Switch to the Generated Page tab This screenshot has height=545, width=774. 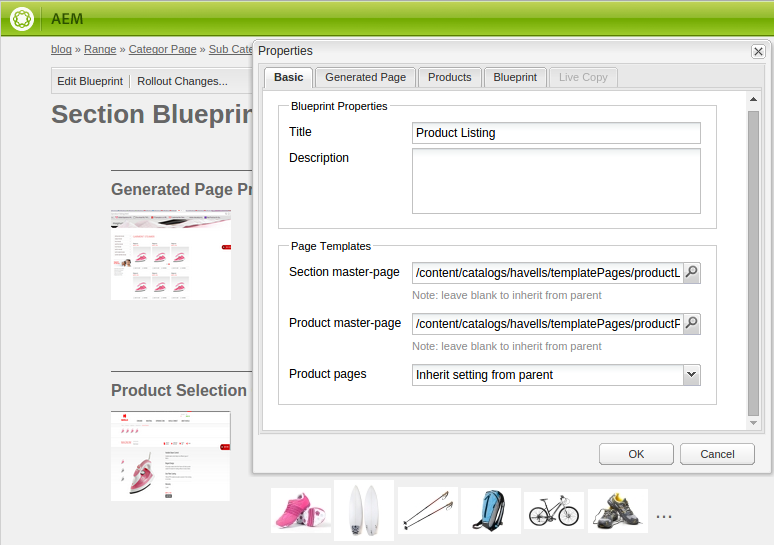tap(365, 78)
